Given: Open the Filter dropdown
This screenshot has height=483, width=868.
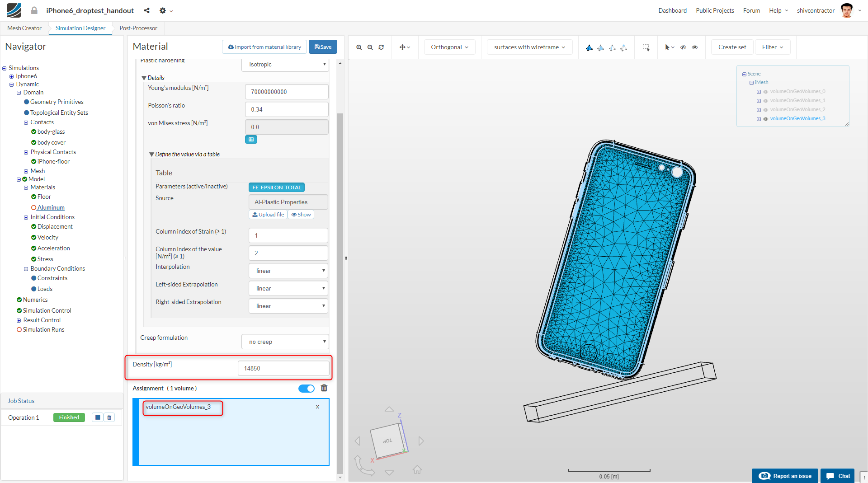Looking at the screenshot, I should click(773, 47).
